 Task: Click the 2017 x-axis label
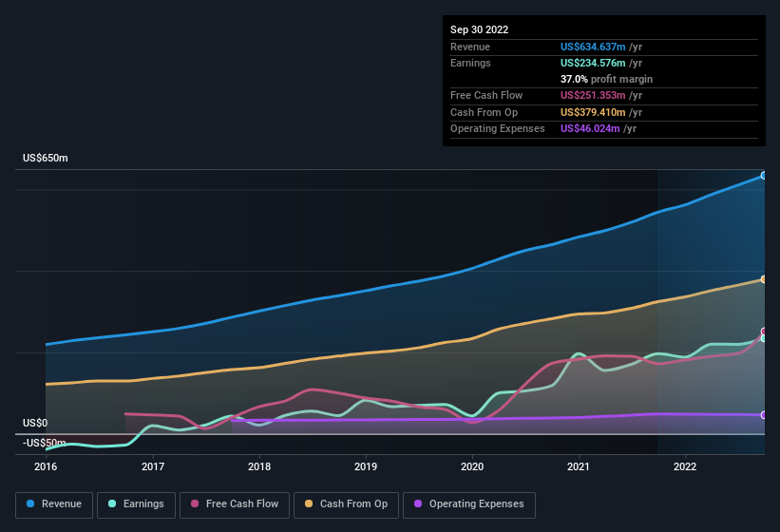pos(153,466)
